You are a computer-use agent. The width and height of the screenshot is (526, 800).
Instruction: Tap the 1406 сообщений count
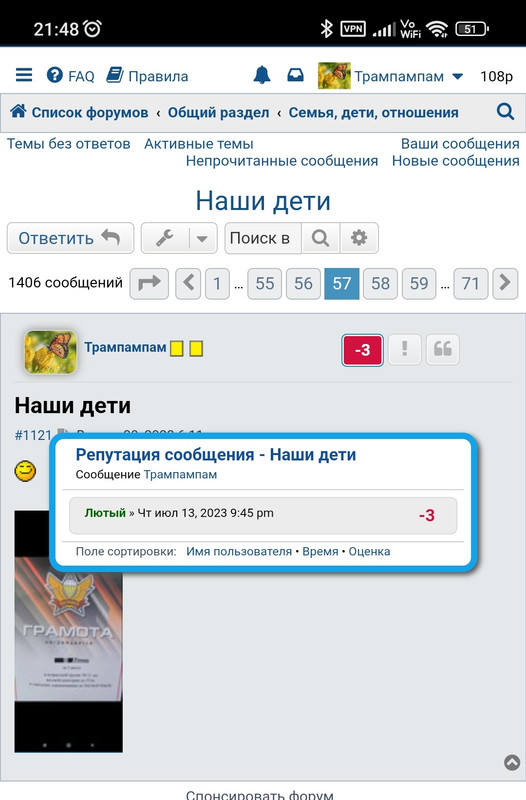(65, 283)
